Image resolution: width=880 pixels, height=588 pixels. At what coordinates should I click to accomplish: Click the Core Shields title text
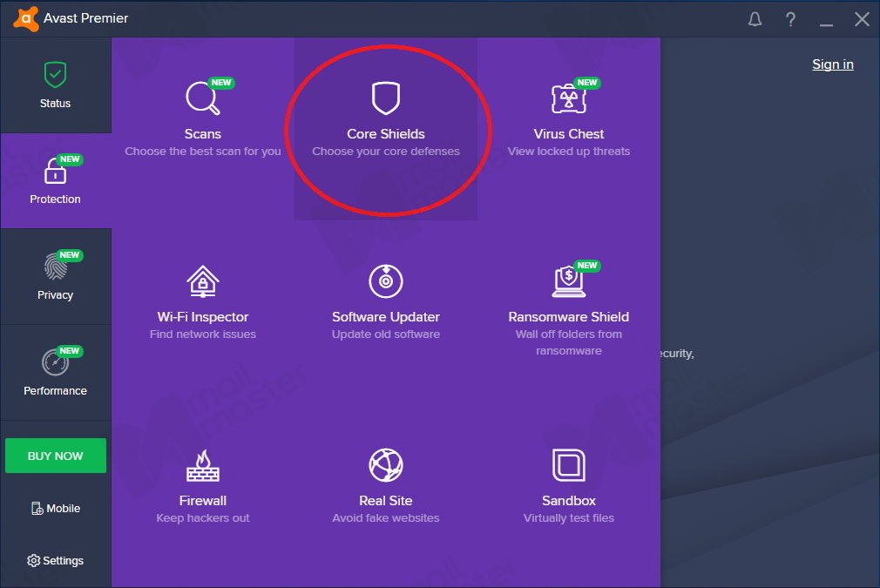pyautogui.click(x=386, y=134)
